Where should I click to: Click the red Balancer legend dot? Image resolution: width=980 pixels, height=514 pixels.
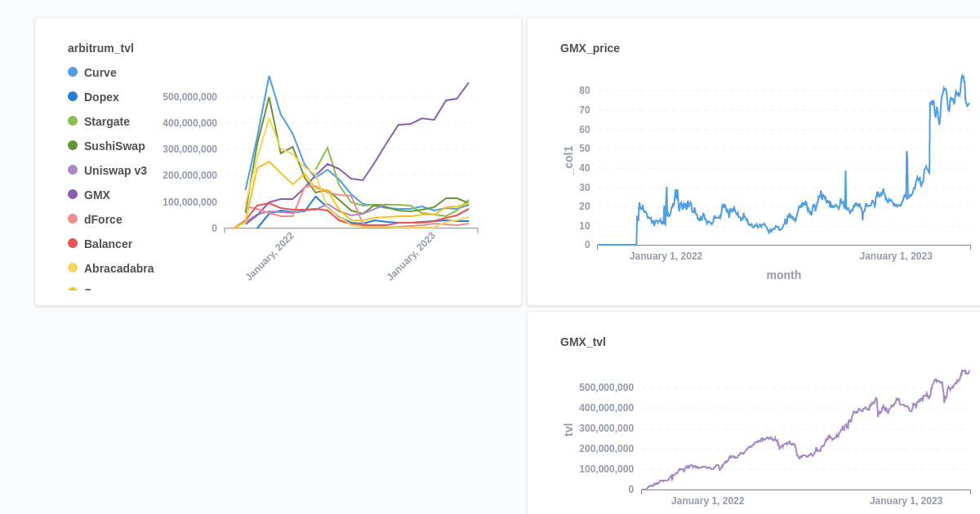(73, 244)
